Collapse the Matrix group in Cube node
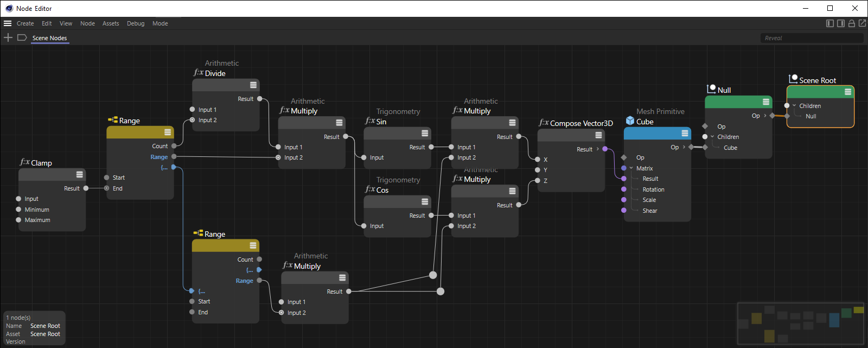The height and width of the screenshot is (348, 868). click(x=631, y=168)
